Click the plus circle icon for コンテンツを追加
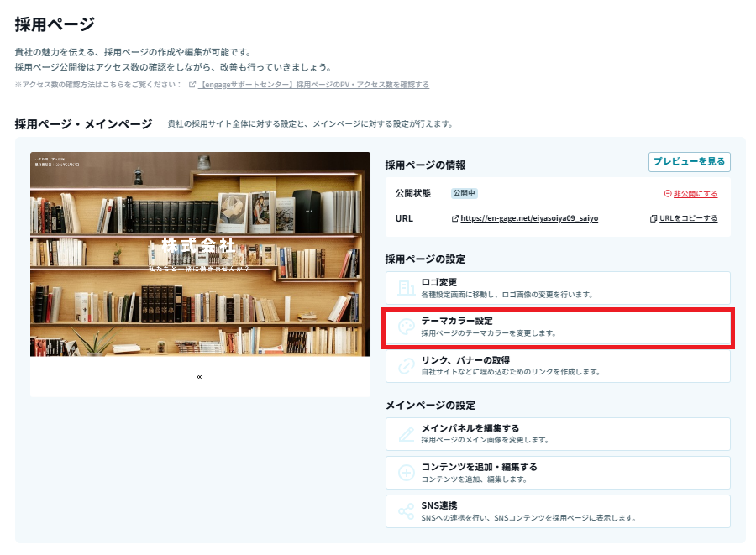The image size is (756, 555). [406, 473]
